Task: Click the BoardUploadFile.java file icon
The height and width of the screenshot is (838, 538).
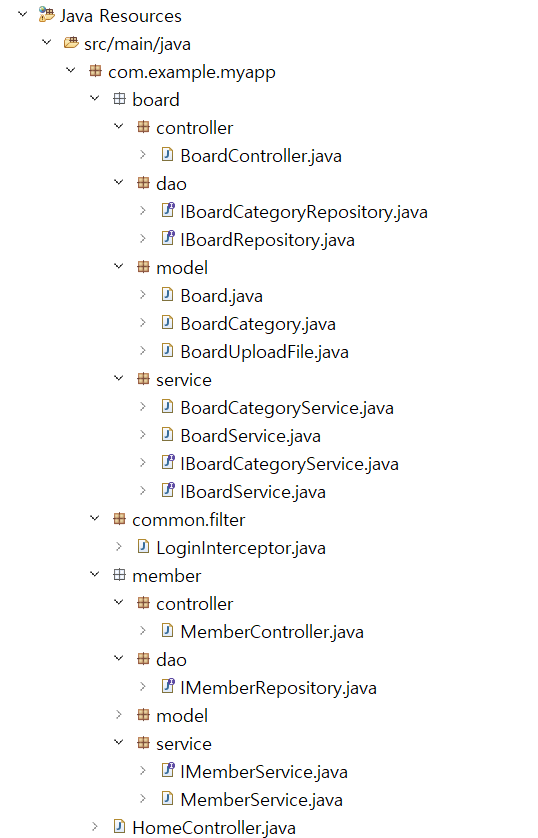Action: coord(167,351)
